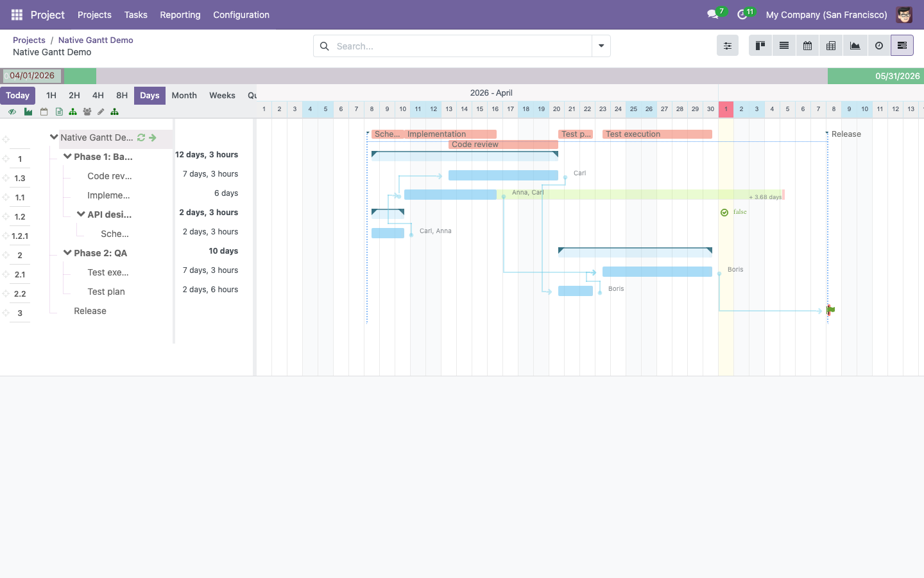Click the Project app title
Image resolution: width=924 pixels, height=578 pixels.
(47, 15)
